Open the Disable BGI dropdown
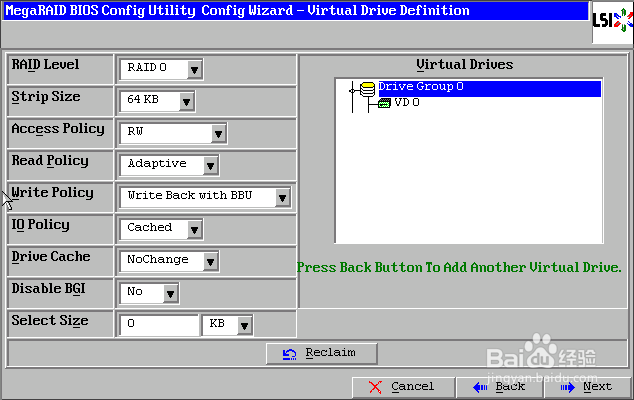The height and width of the screenshot is (400, 634). coord(149,293)
